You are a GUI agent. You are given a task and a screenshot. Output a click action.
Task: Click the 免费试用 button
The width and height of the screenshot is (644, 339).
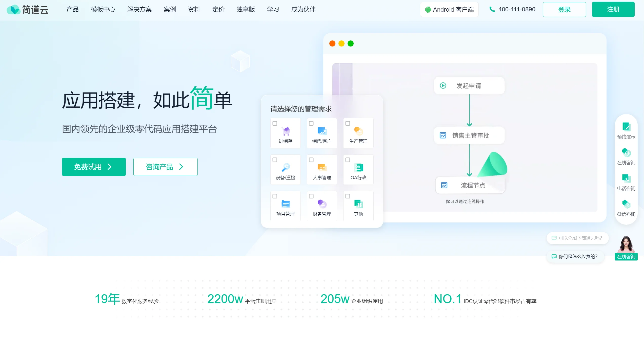click(x=94, y=167)
